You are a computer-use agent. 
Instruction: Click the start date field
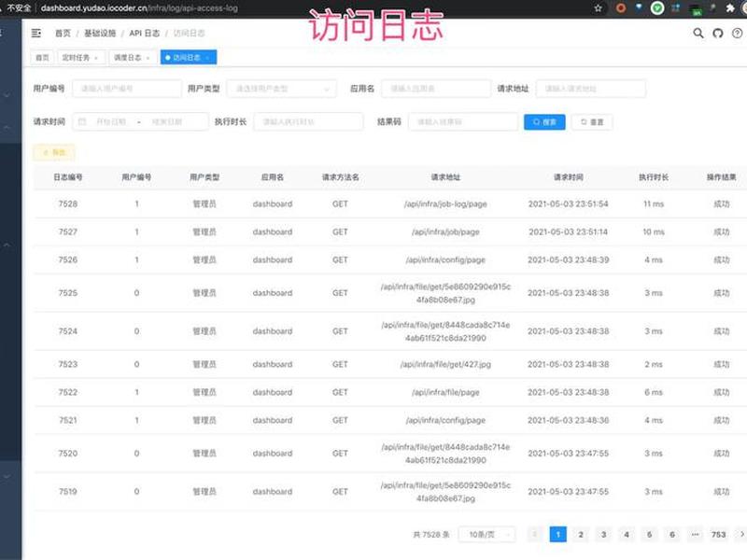coord(111,122)
